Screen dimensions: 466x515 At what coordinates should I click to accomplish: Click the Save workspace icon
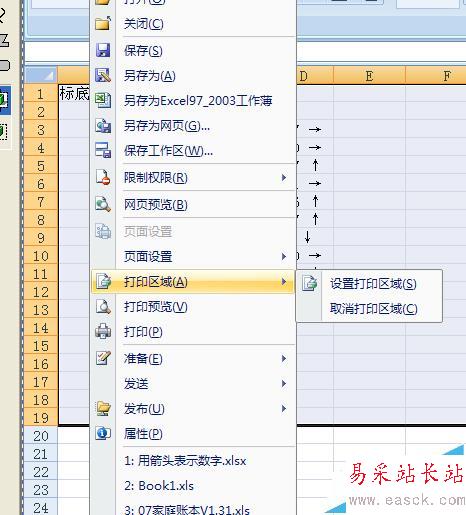(103, 150)
